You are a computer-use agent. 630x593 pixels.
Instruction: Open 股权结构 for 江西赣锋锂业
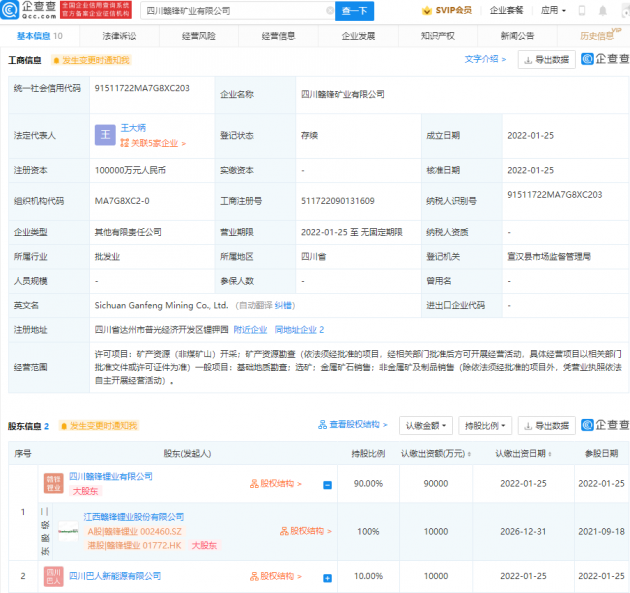(306, 531)
